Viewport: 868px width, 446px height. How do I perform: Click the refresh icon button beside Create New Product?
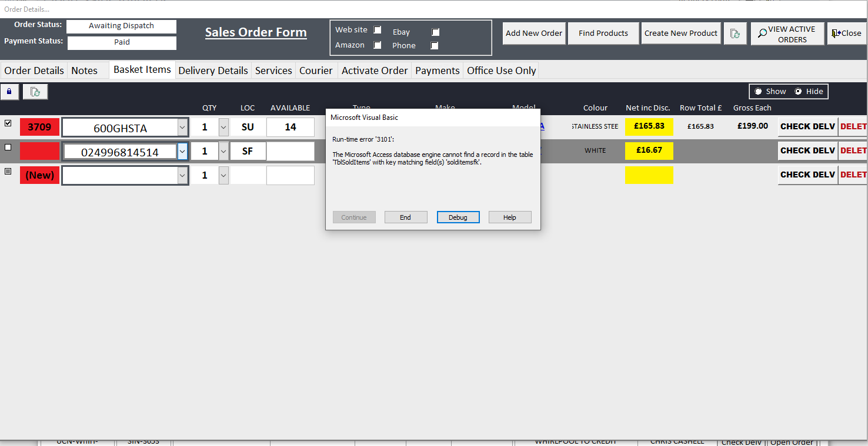[735, 33]
